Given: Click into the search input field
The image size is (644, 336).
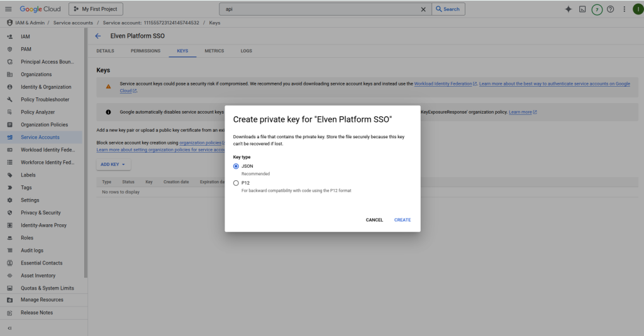Looking at the screenshot, I should (x=321, y=9).
